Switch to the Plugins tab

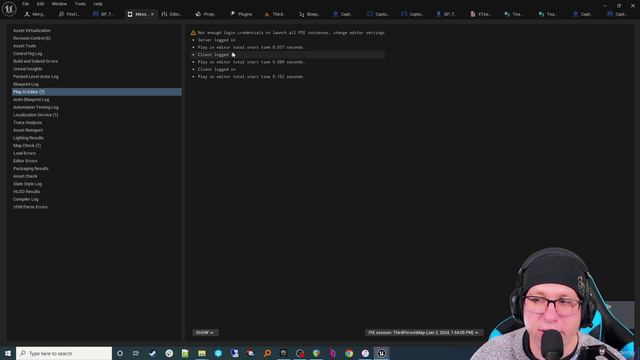(x=242, y=14)
